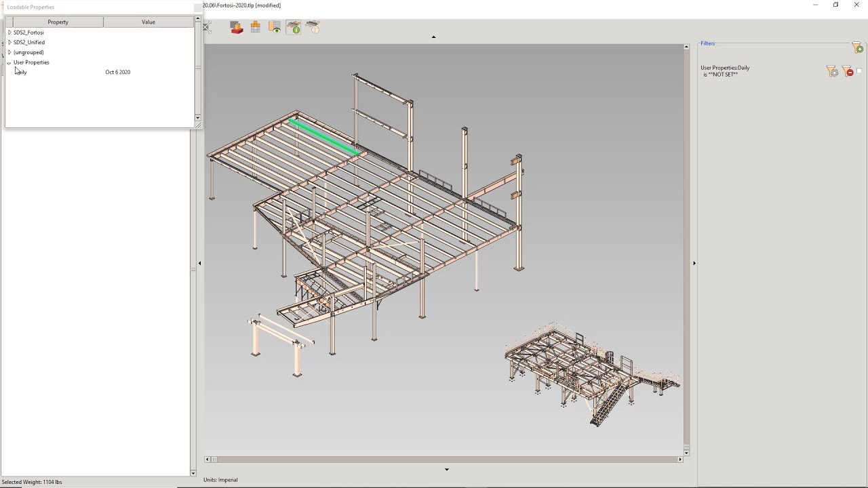Click the orange stacked blocks grid icon

pos(255,27)
